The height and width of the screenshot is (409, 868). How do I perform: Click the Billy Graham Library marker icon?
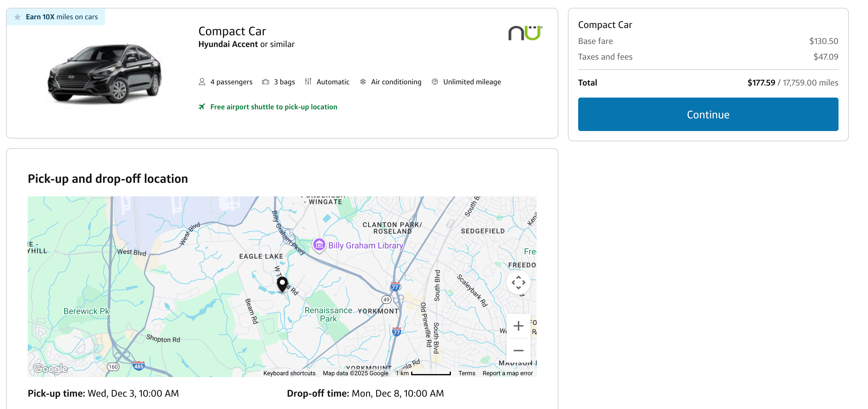click(x=319, y=245)
